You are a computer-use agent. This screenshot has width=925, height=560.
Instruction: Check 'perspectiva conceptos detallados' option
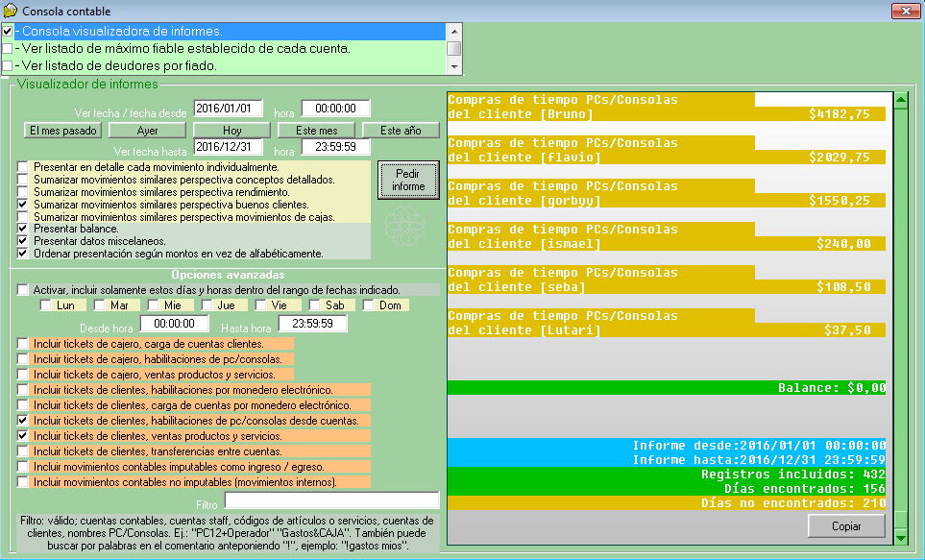tap(22, 180)
